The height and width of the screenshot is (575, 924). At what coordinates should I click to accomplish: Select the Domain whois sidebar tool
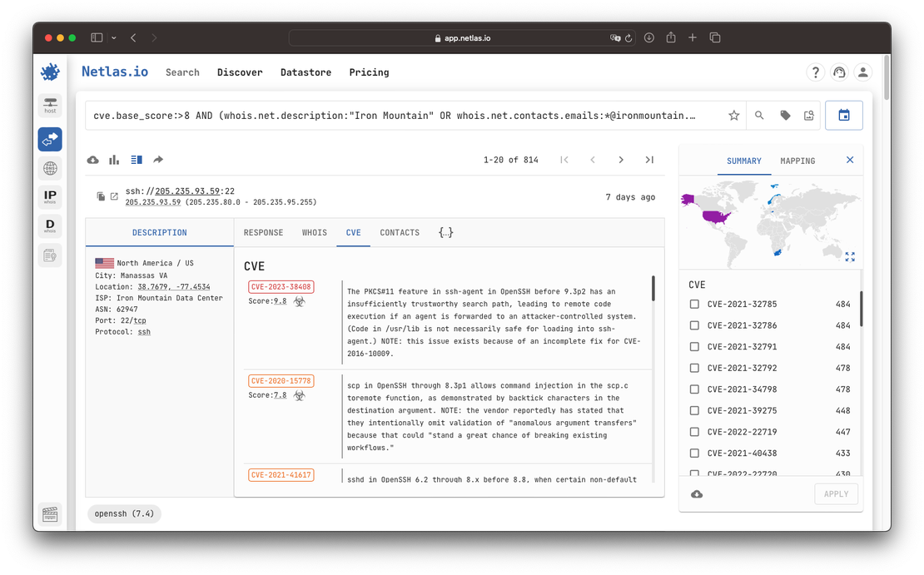(x=50, y=225)
